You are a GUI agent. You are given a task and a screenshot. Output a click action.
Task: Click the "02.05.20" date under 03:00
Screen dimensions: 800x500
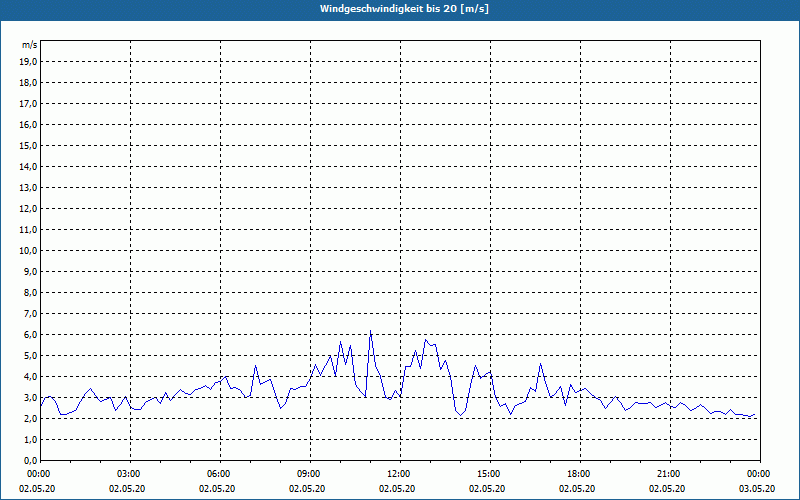click(127, 489)
